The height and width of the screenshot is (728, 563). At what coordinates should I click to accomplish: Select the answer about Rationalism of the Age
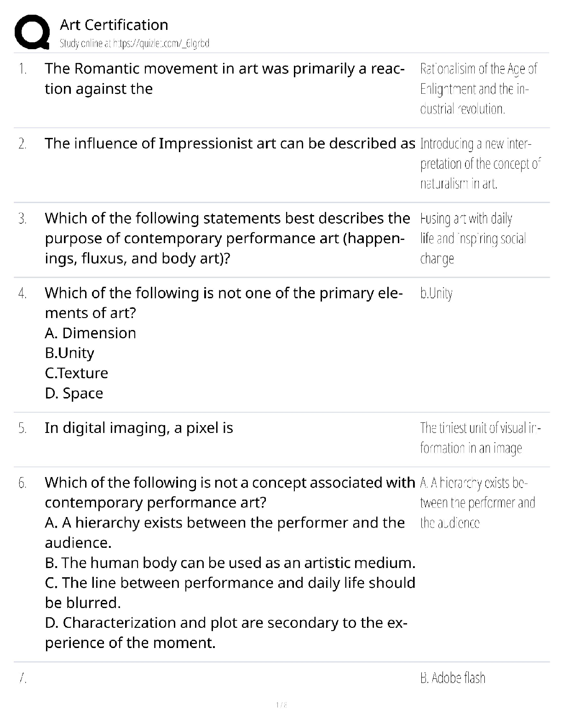tap(479, 89)
